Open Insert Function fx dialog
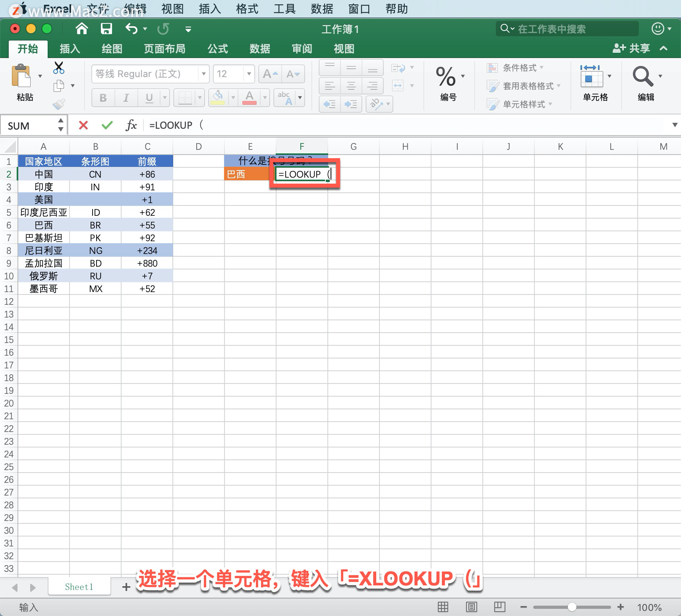681x616 pixels. pos(131,126)
